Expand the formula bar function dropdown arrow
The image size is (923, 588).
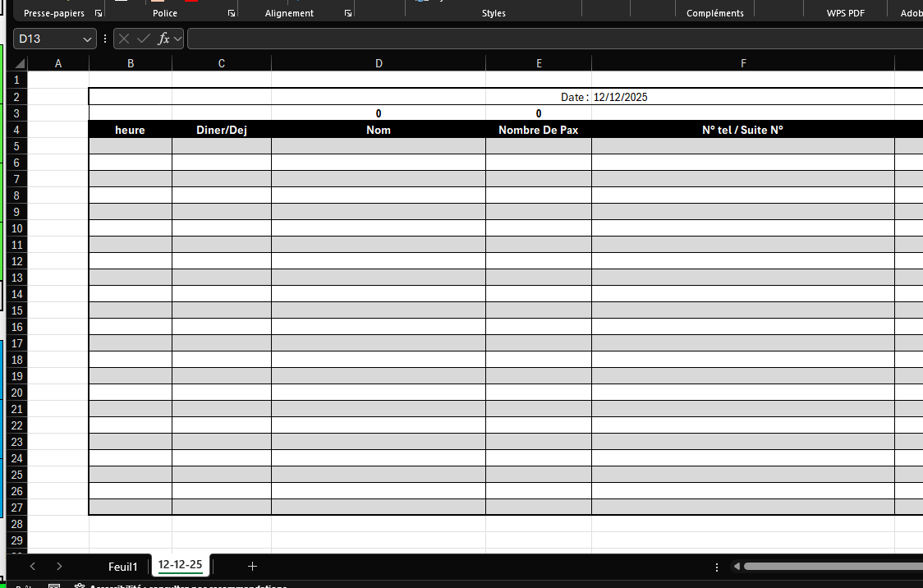click(177, 39)
